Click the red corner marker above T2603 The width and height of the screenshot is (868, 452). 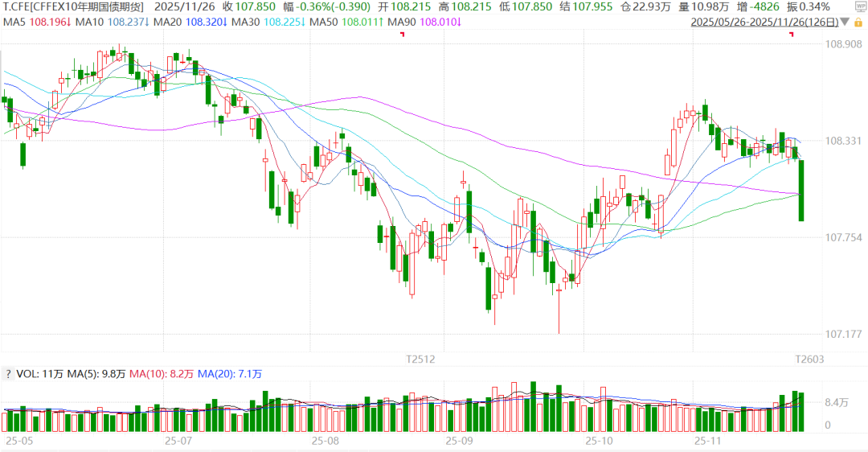click(801, 35)
